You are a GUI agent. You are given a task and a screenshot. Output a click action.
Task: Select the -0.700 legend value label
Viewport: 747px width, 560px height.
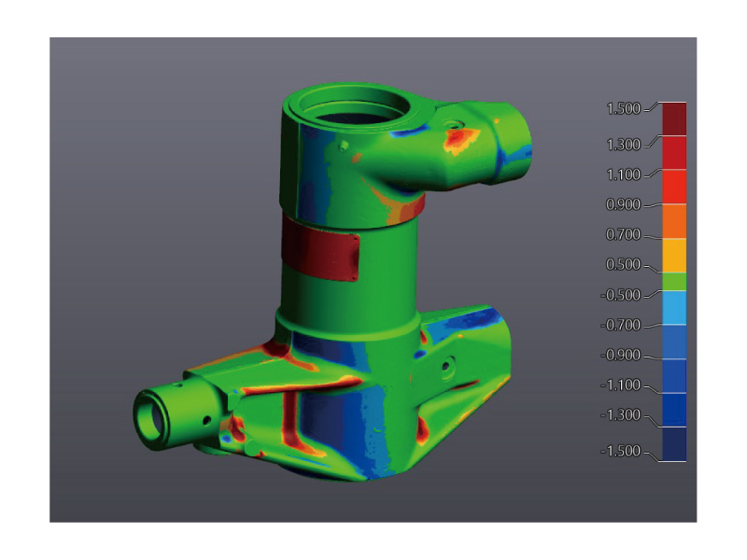tap(621, 326)
